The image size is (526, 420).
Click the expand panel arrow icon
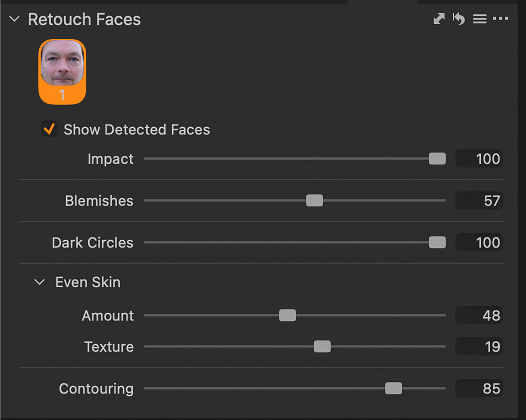click(439, 19)
